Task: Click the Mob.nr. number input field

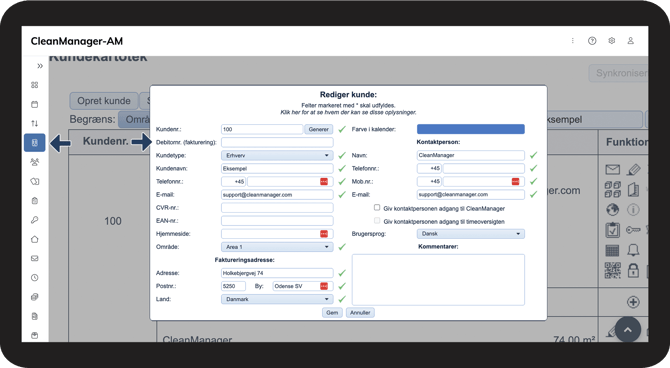Action: point(483,181)
